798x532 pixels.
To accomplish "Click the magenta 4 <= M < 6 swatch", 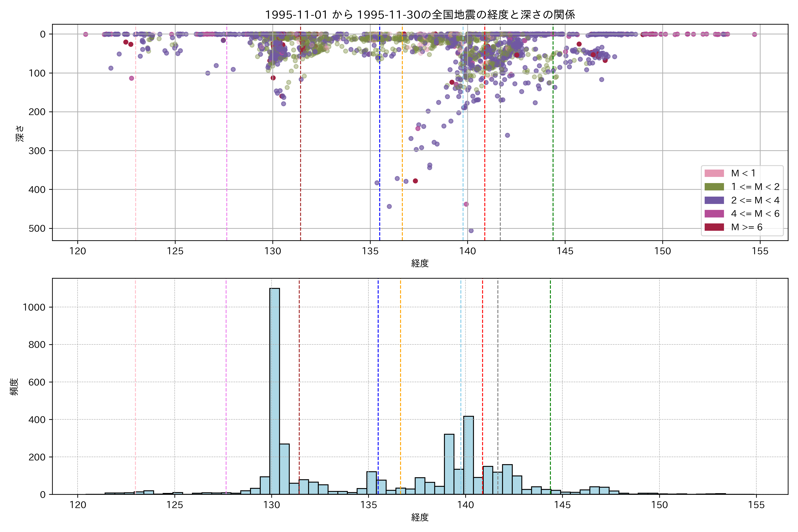I will [714, 214].
